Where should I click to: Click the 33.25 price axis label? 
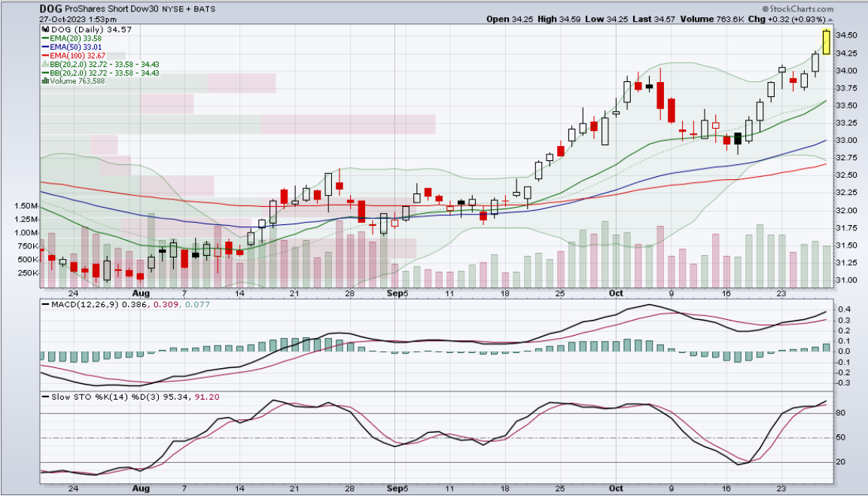pyautogui.click(x=846, y=123)
